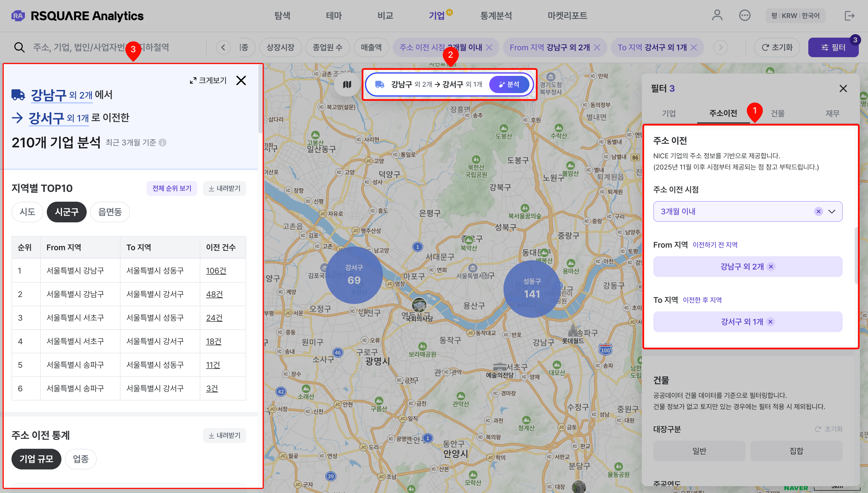Clear the 3개월 이내 selection with x icon

[818, 212]
